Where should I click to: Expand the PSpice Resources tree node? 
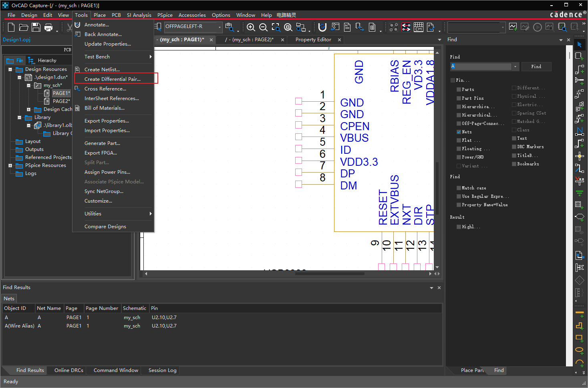pyautogui.click(x=10, y=165)
